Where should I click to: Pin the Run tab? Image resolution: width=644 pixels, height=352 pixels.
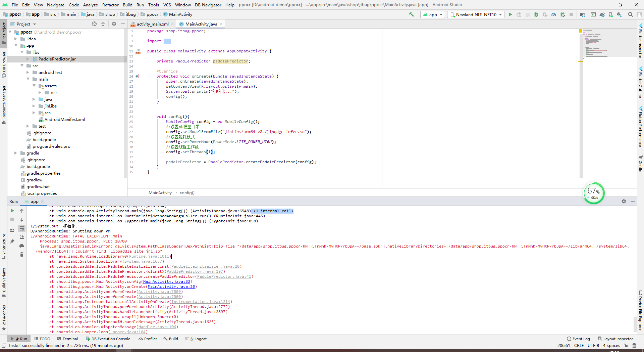12,241
